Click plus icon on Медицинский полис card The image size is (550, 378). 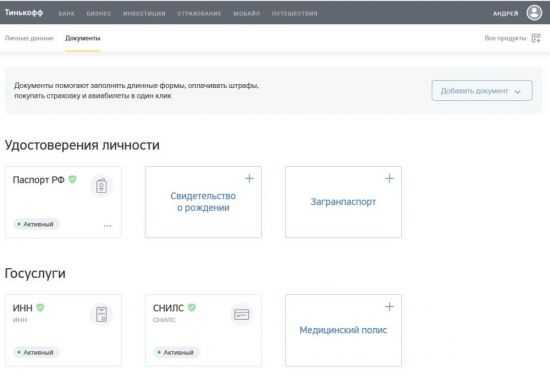(389, 307)
